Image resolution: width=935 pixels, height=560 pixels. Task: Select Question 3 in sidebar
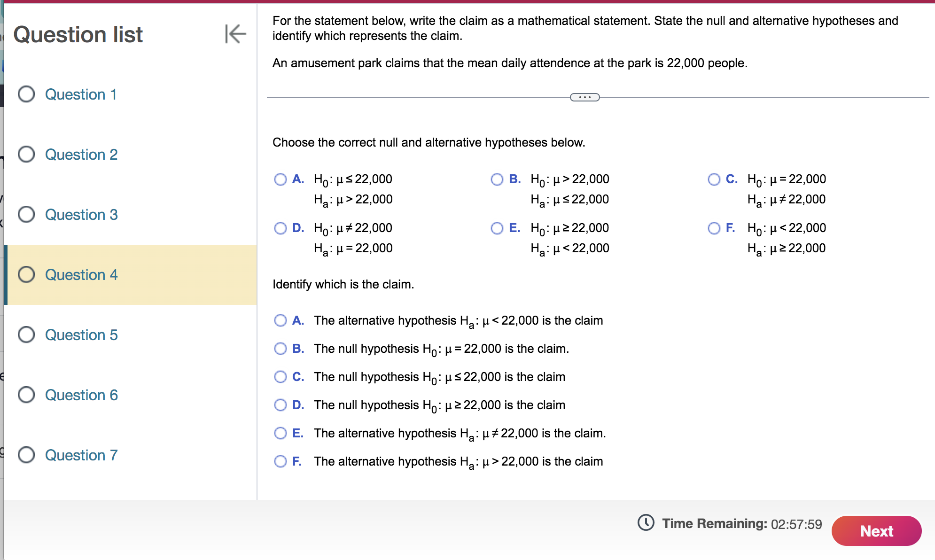click(x=81, y=215)
